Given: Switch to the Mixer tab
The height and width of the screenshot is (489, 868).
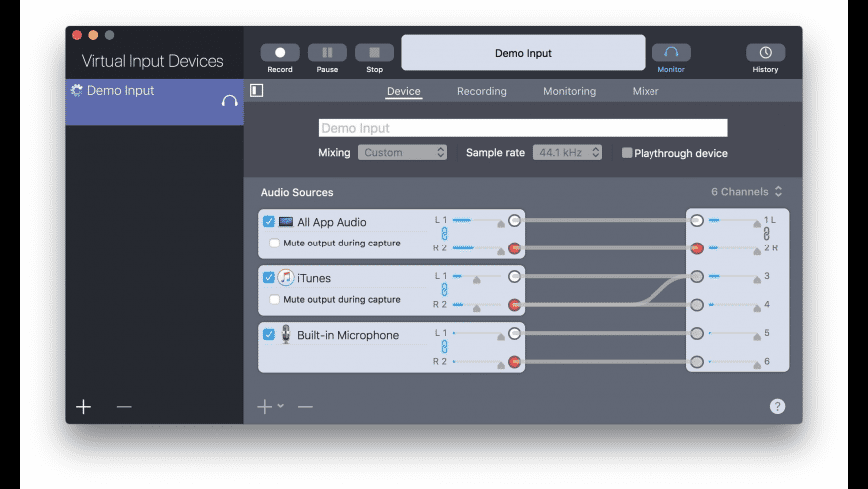Looking at the screenshot, I should coord(646,91).
